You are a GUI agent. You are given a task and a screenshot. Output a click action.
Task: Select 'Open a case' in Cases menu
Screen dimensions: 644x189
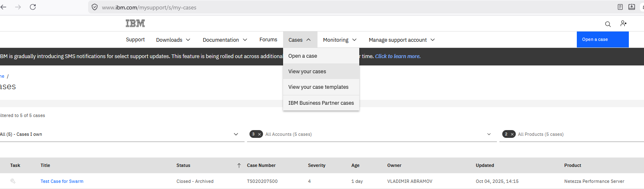[x=321, y=56]
